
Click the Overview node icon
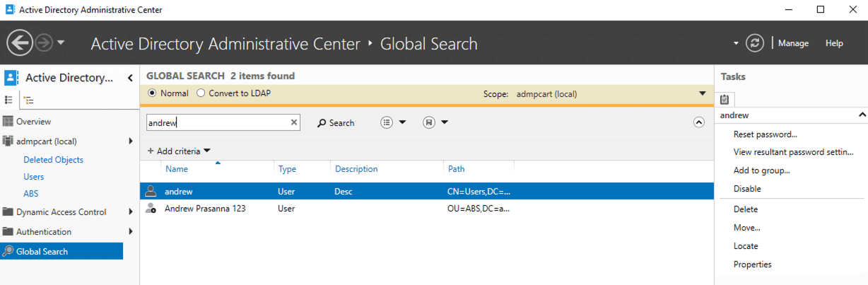8,122
